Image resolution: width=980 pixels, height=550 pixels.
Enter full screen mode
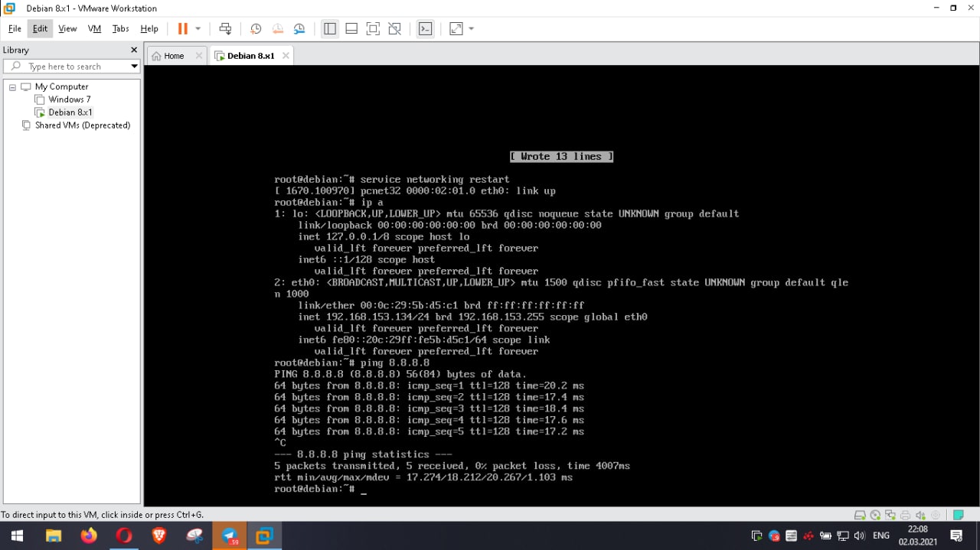(373, 28)
